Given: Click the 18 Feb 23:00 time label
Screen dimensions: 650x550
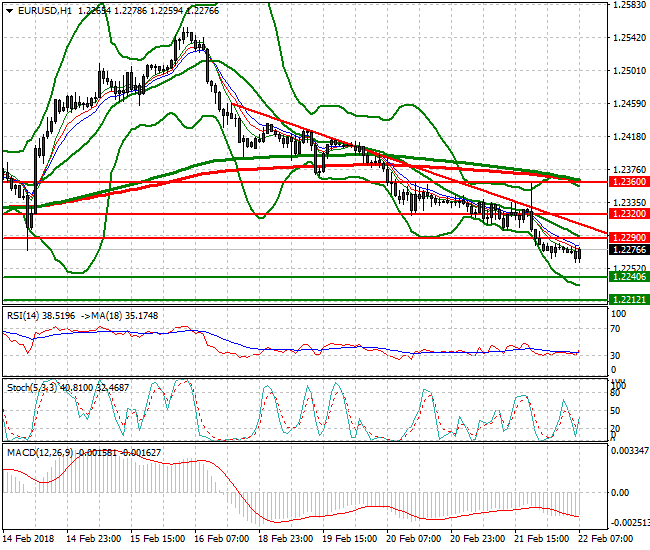Looking at the screenshot, I should pyautogui.click(x=286, y=539).
